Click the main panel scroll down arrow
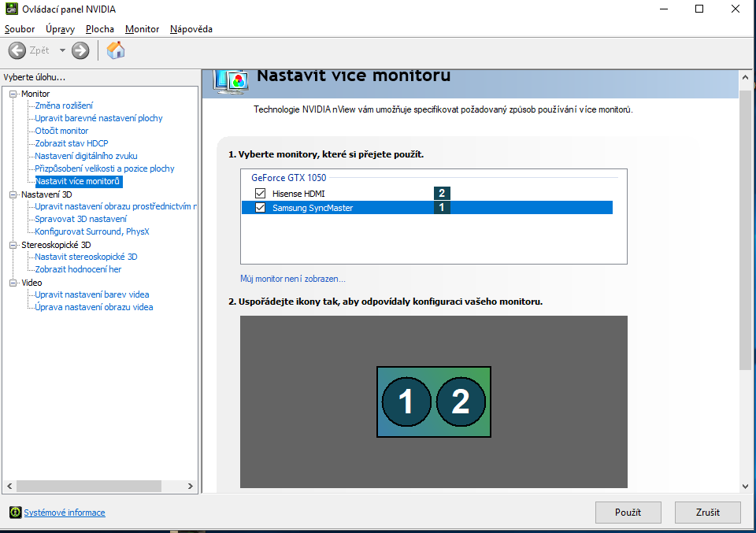The width and height of the screenshot is (756, 533). click(745, 487)
